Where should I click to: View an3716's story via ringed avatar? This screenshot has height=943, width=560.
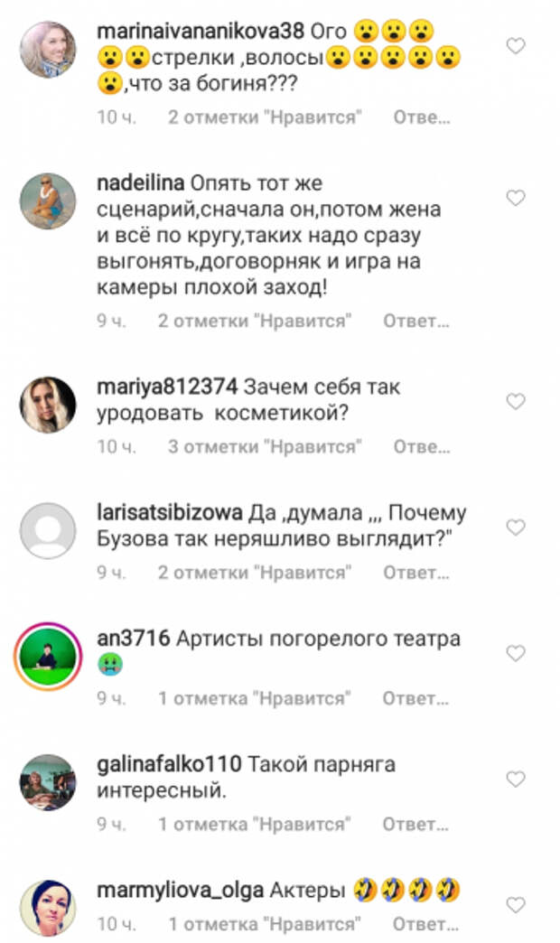pos(48,657)
